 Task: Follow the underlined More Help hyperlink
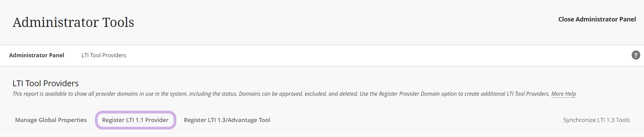563,94
